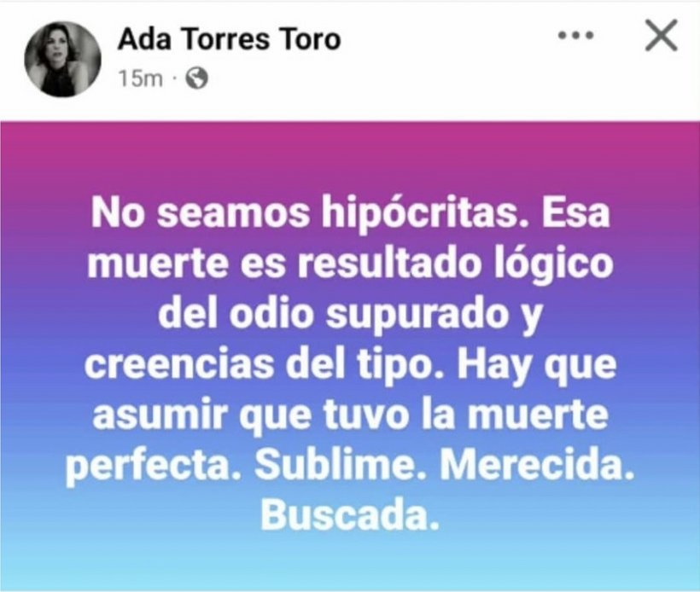Screen dimensions: 700x592
Task: Click the 15m post timestamp
Action: pos(141,79)
